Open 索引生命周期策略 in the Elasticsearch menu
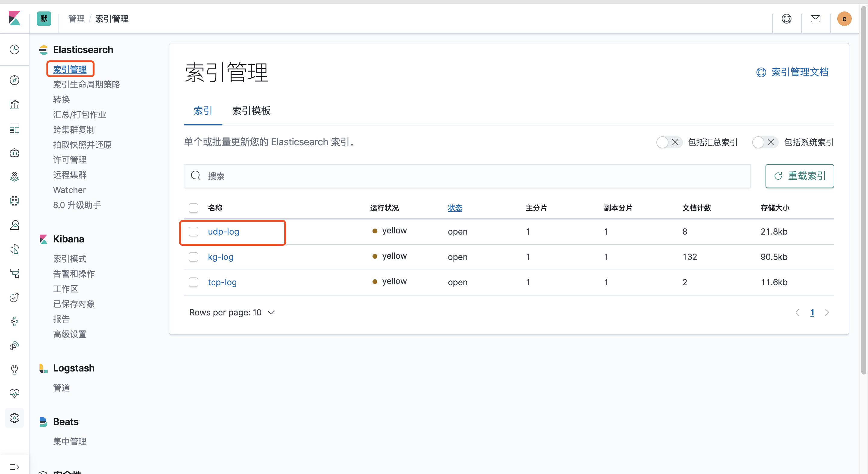The width and height of the screenshot is (868, 474). coord(86,85)
